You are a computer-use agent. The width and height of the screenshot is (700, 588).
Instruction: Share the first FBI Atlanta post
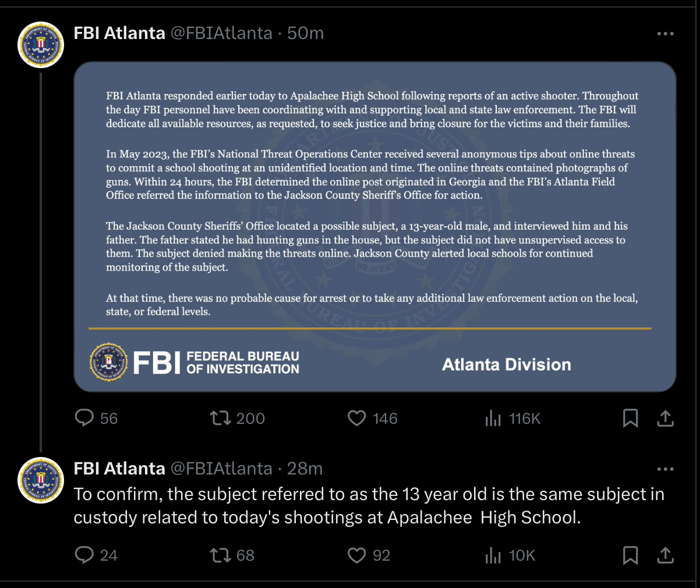click(x=665, y=418)
